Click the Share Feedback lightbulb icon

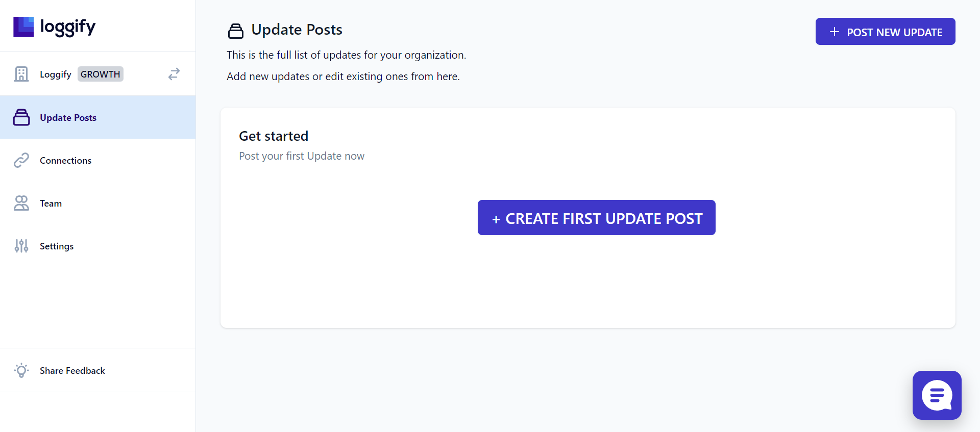tap(21, 370)
